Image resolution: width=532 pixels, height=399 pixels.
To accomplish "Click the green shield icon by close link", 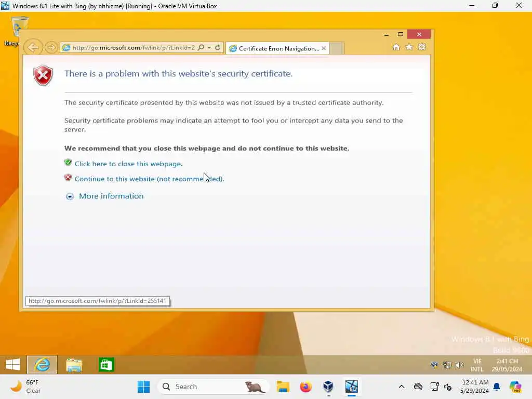I will 68,163.
